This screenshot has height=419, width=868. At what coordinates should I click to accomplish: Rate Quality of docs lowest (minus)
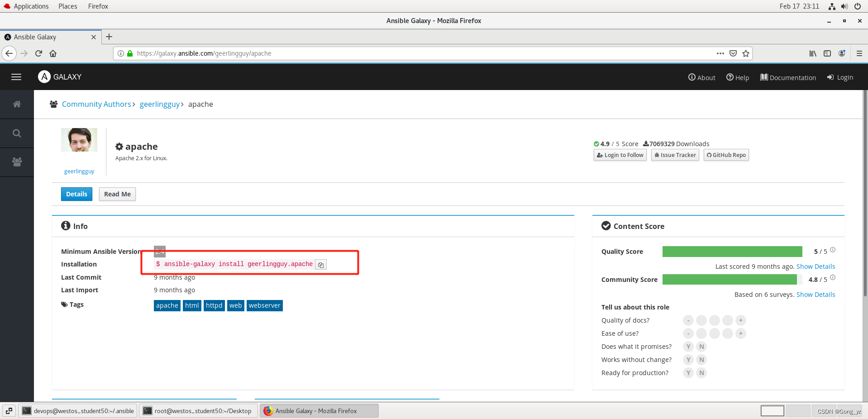click(x=688, y=320)
